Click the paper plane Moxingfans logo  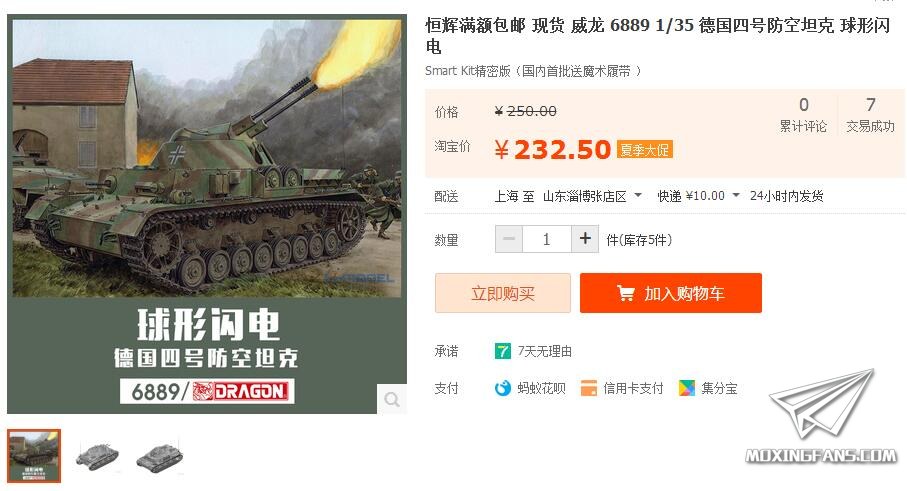[822, 417]
